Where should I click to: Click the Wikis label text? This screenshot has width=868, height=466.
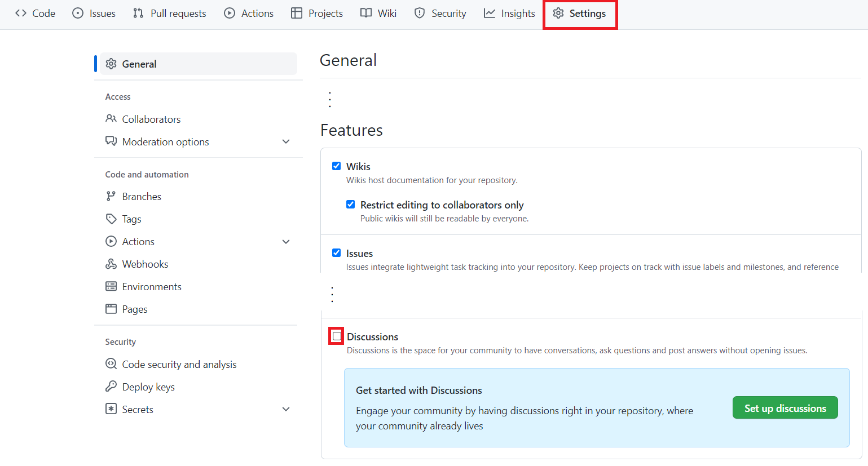358,166
